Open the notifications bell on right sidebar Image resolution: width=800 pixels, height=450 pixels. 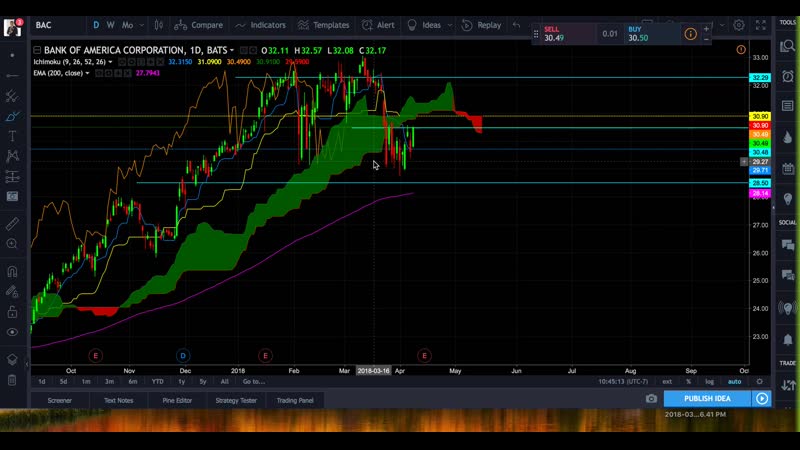pos(787,339)
